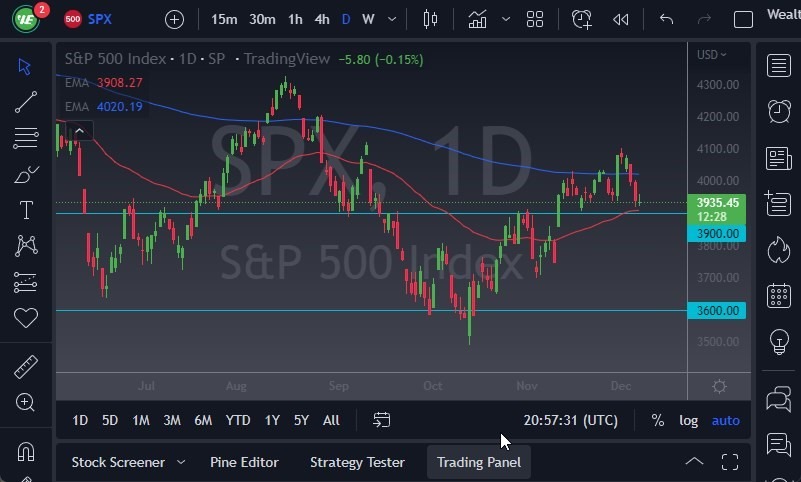
Task: Open the data window panel
Action: [x=778, y=204]
